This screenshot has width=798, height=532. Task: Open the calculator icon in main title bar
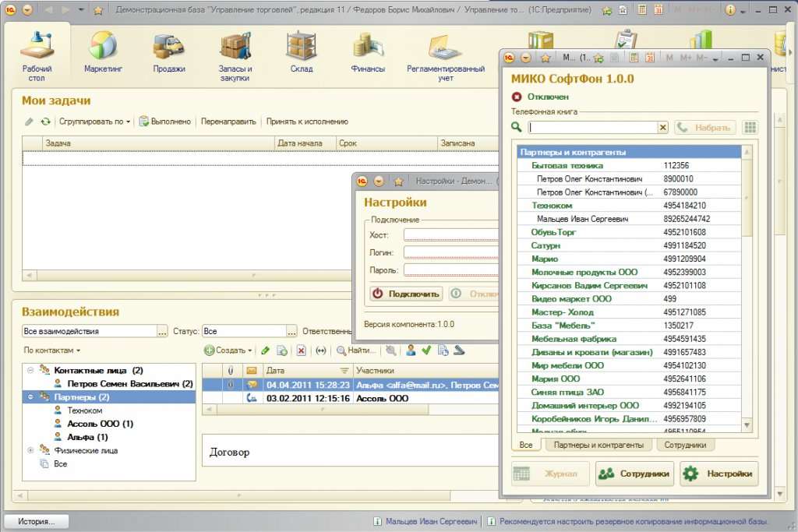pyautogui.click(x=642, y=9)
